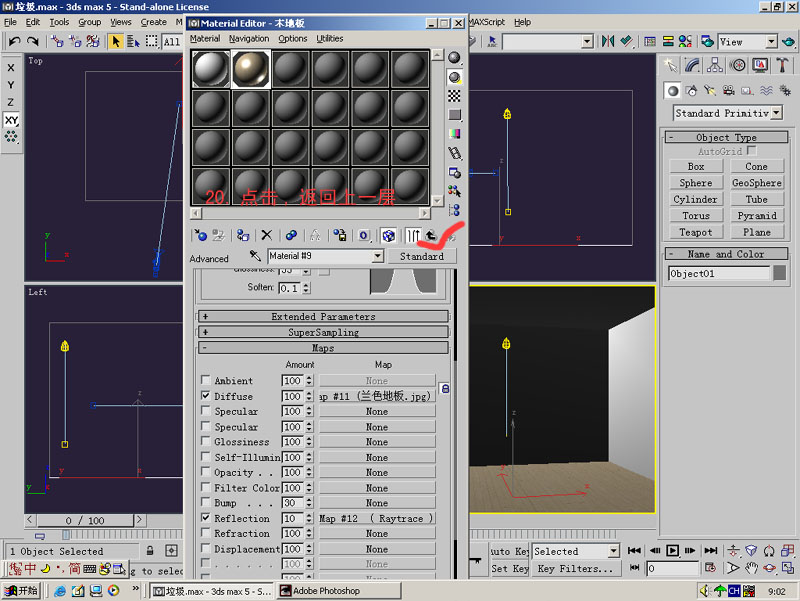Click Assign Material to Selection icon

(243, 235)
